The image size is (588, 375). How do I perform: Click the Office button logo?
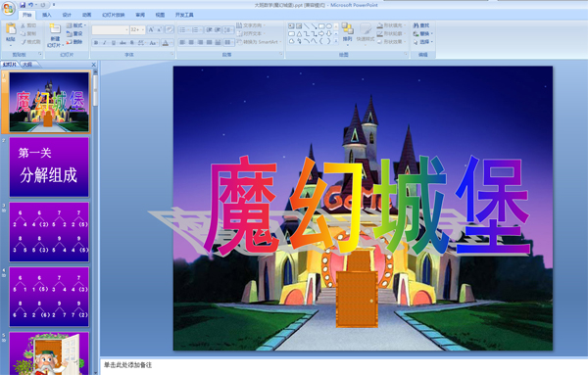coord(8,8)
